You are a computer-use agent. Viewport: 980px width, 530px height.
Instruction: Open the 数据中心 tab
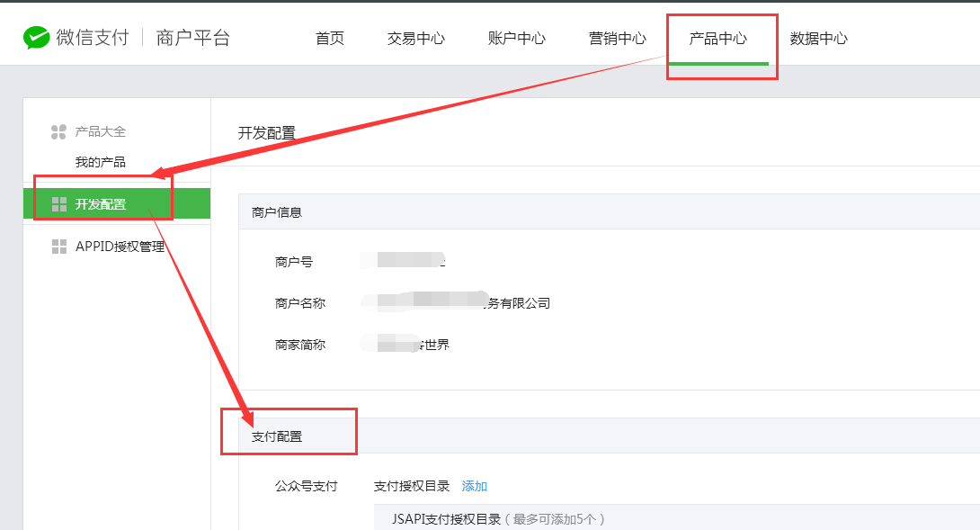click(819, 38)
